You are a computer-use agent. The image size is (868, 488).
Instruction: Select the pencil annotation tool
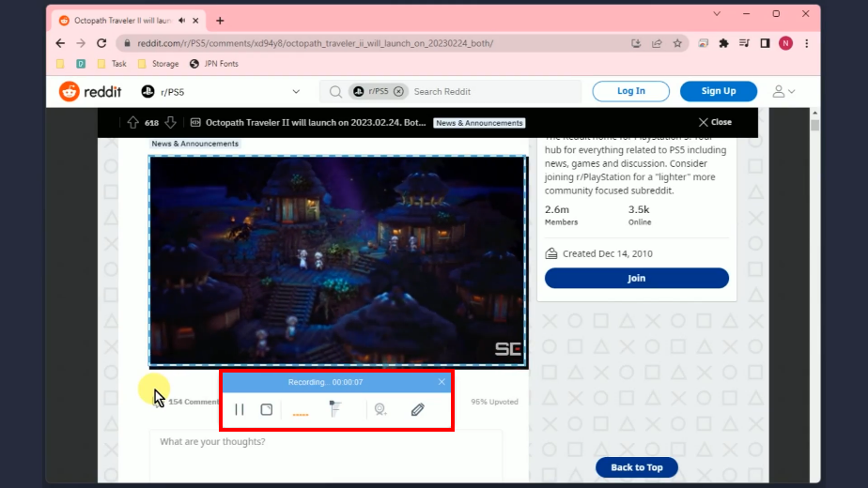[x=418, y=409]
